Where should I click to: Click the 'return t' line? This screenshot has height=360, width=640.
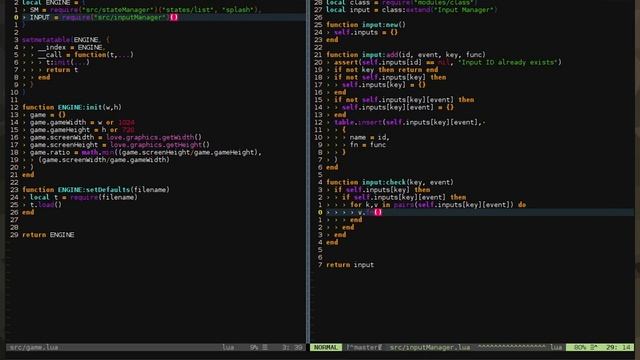(x=62, y=70)
